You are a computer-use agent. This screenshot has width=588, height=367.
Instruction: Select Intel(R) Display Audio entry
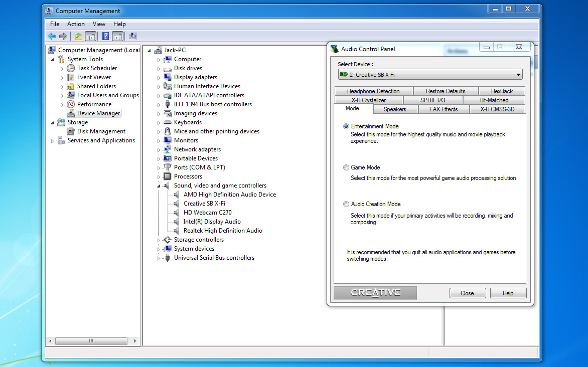click(x=212, y=222)
